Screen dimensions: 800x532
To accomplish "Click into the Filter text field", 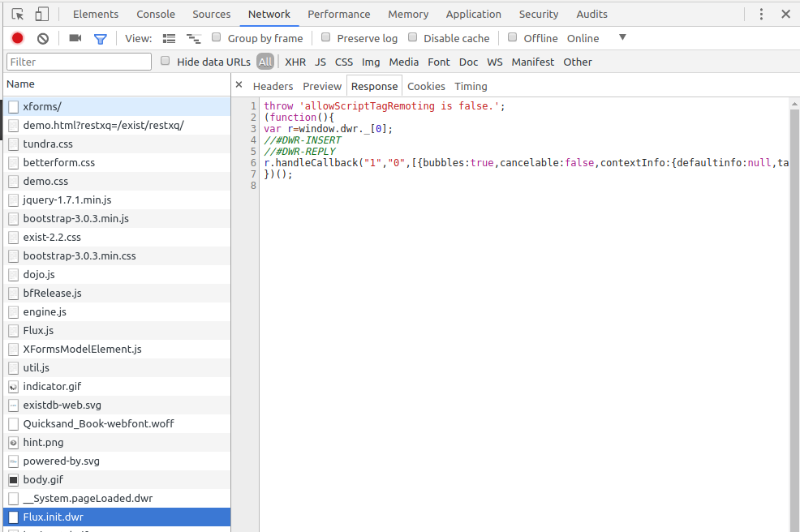I will coord(79,62).
